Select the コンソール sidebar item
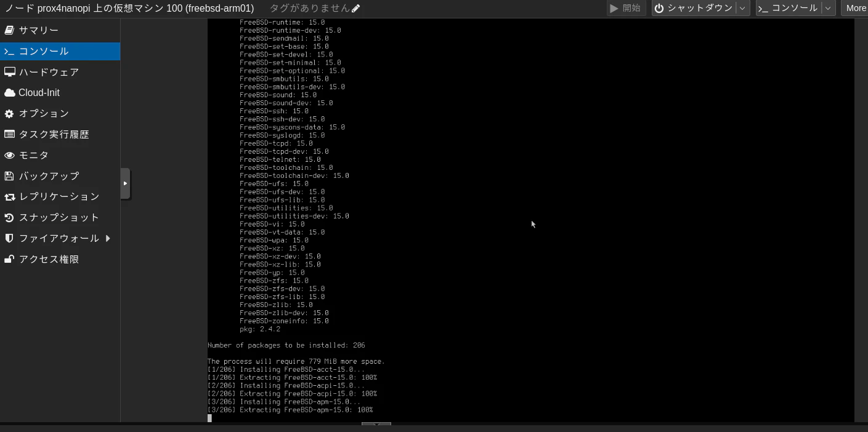Image resolution: width=868 pixels, height=432 pixels. pyautogui.click(x=60, y=51)
